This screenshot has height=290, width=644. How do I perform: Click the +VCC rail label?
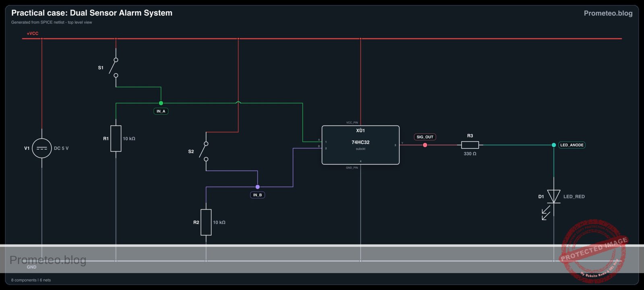[33, 33]
